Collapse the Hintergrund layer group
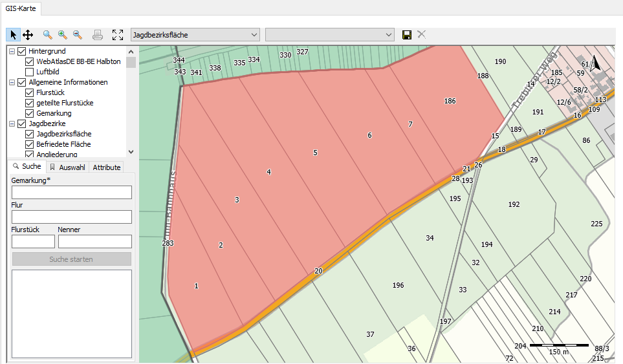The width and height of the screenshot is (623, 364). (x=12, y=51)
